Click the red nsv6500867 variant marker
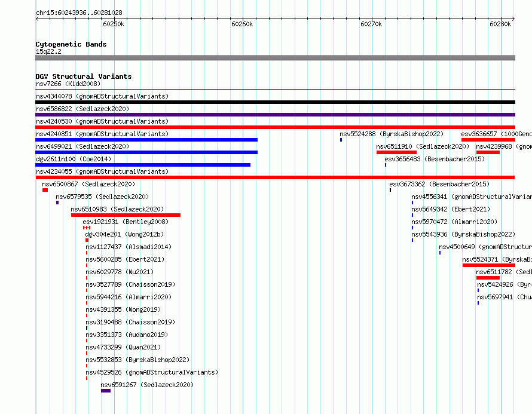The width and height of the screenshot is (532, 414). (45, 190)
